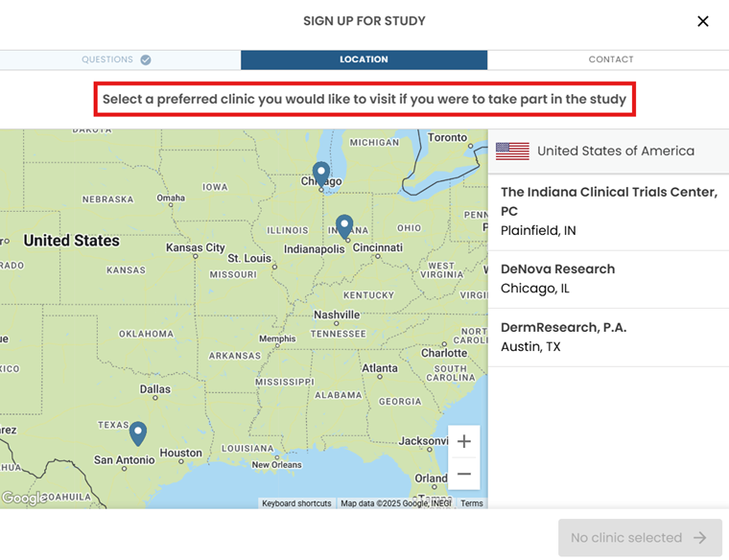Click the Plainfield, IN location text
Screen dimensions: 729x560
538,230
